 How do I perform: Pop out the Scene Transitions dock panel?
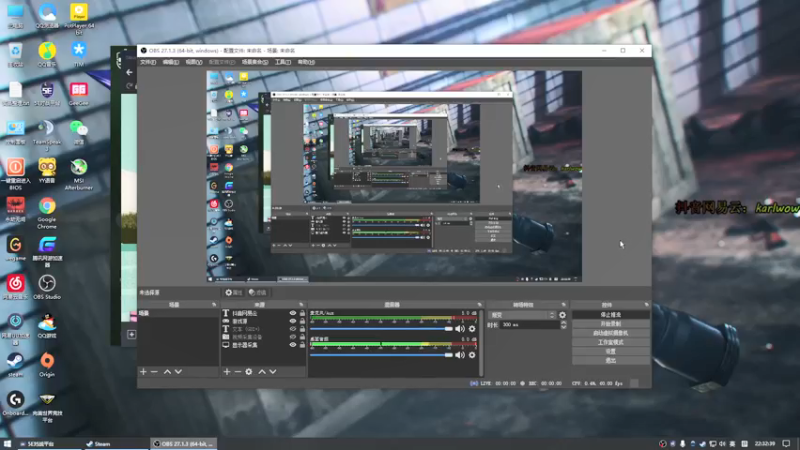coord(564,305)
